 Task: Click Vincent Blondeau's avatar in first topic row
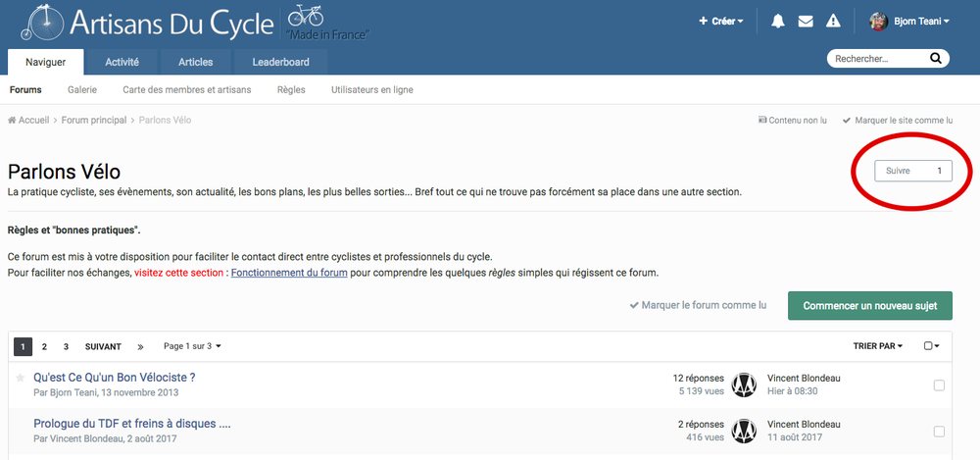point(745,384)
